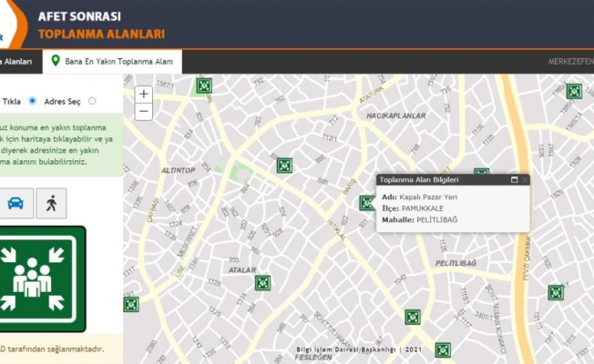Viewport: 594px width, 364px height.
Task: Switch to the first Alanları tab
Action: click(18, 61)
